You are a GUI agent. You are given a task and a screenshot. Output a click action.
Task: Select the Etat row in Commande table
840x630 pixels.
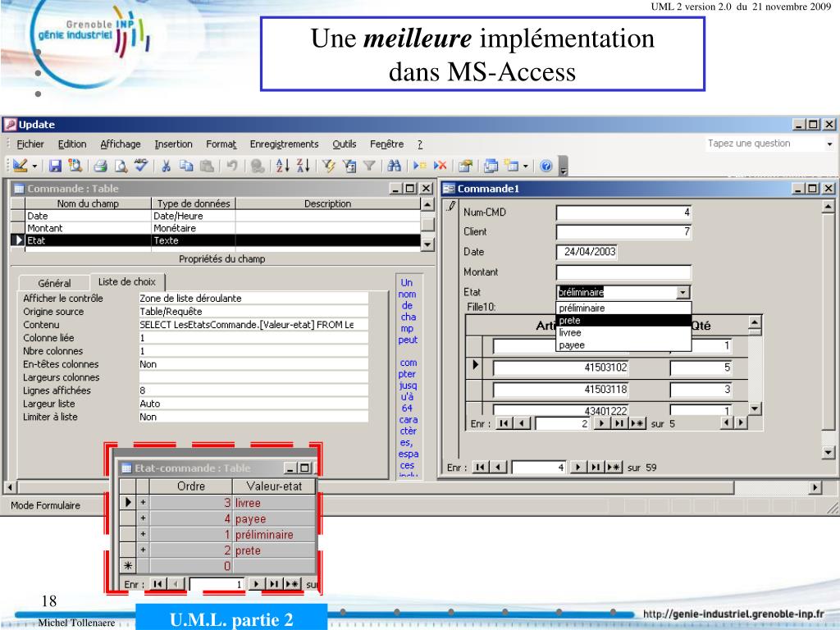click(216, 240)
